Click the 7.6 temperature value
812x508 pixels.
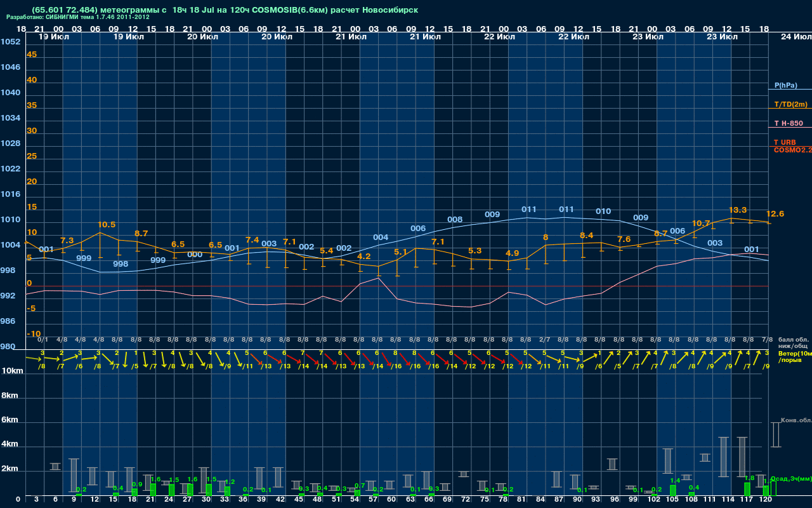[624, 239]
